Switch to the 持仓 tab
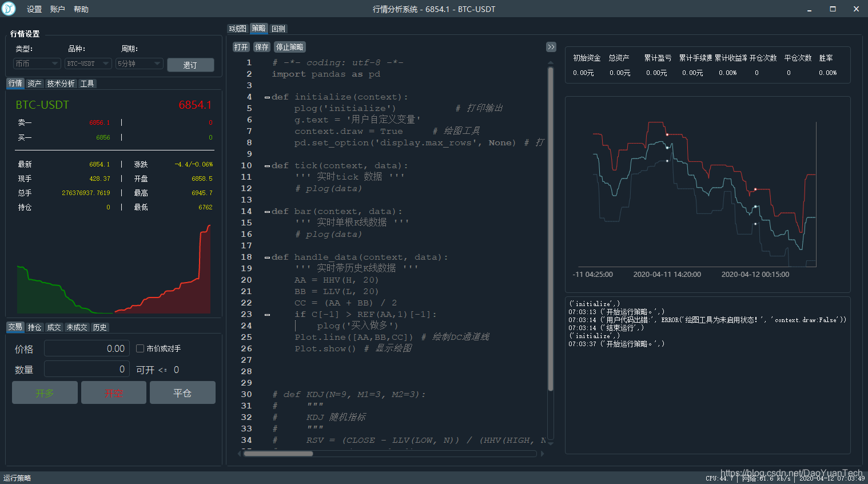 coord(34,327)
